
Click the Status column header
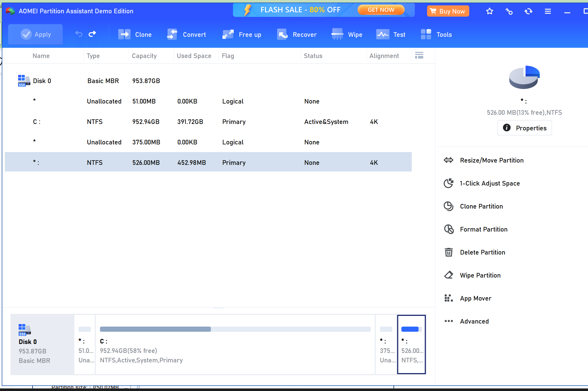[313, 56]
